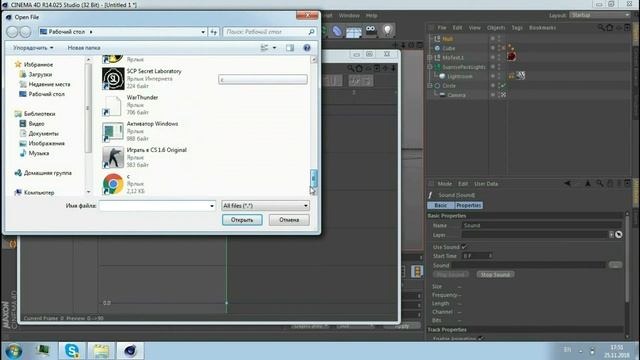Click the Name field in Basic Properties
Image resolution: width=640 pixels, height=360 pixels.
(542, 225)
